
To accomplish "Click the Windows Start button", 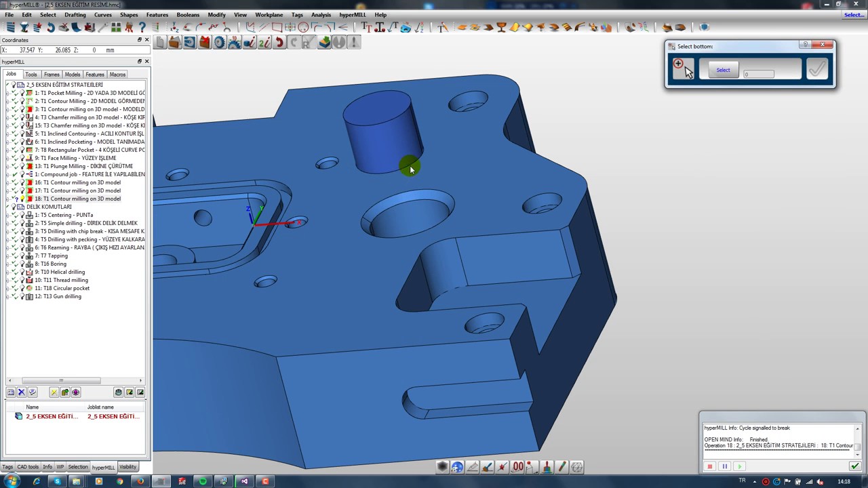I will pos(12,481).
